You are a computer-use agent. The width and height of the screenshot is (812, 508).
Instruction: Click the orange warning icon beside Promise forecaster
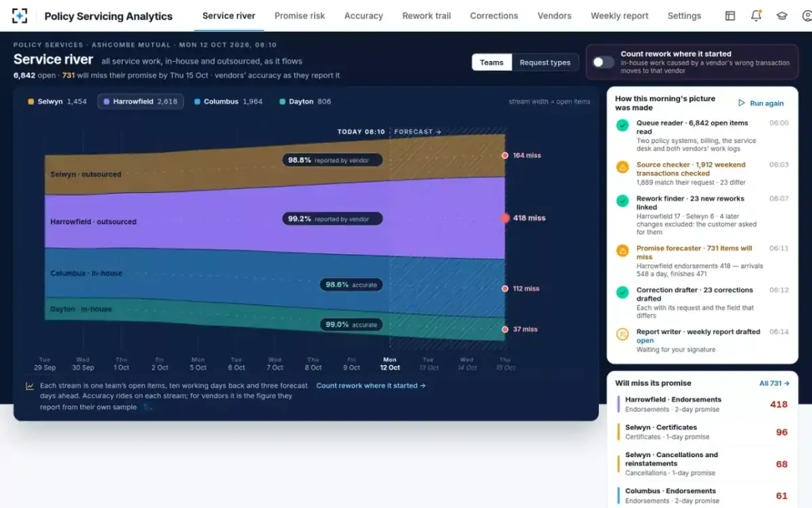click(622, 250)
